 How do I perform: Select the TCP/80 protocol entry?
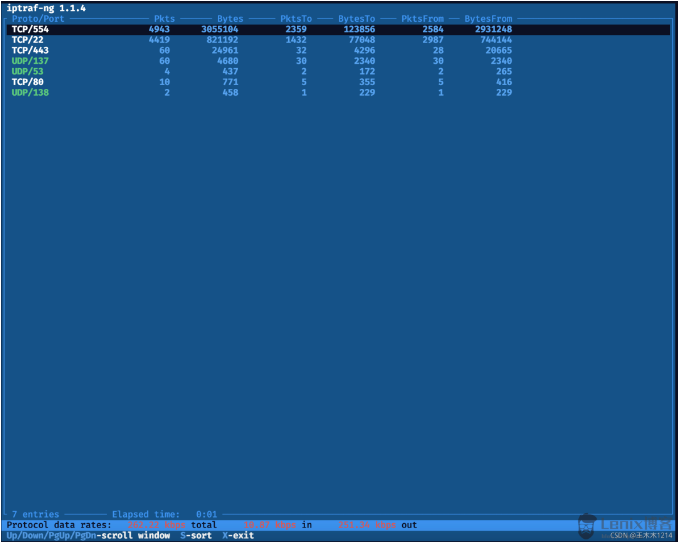tap(28, 82)
